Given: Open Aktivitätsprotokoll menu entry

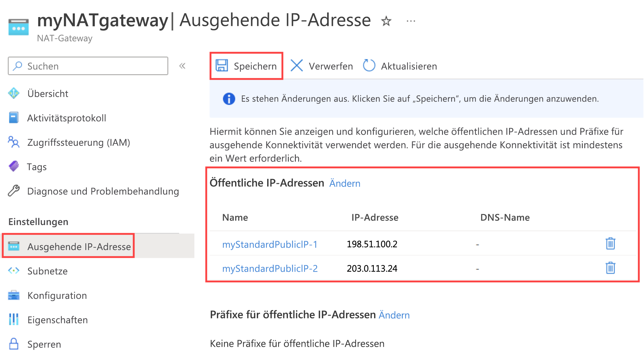Looking at the screenshot, I should pyautogui.click(x=67, y=118).
